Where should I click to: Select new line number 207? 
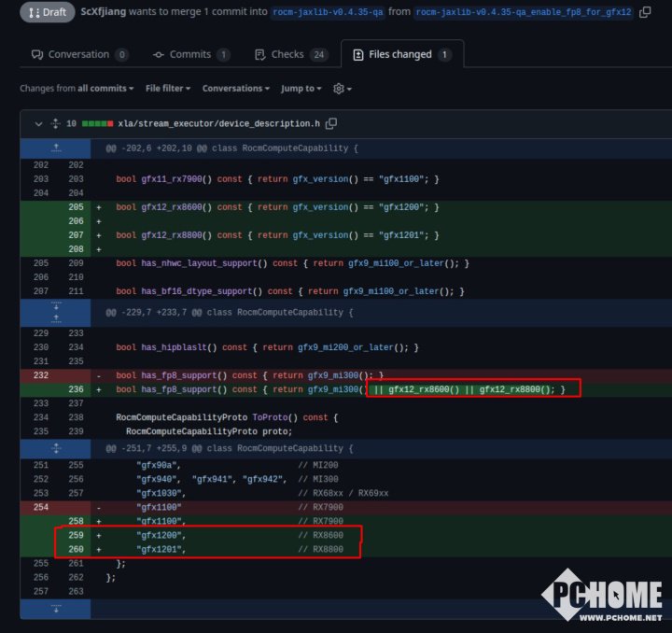tap(76, 235)
